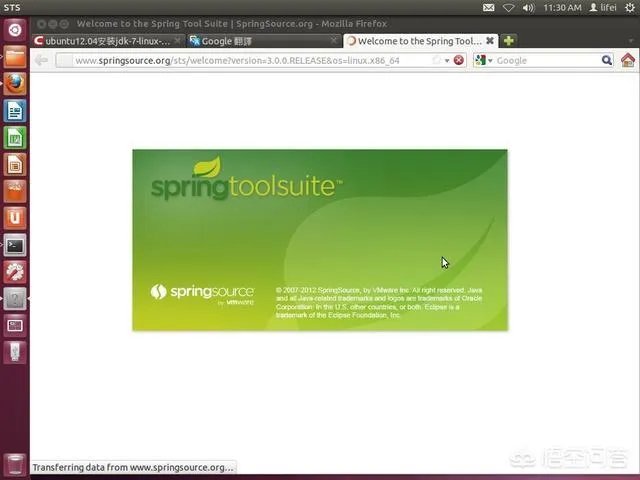Screen dimensions: 640x480
Task: Go to Firefox home page icon
Action: (x=628, y=60)
